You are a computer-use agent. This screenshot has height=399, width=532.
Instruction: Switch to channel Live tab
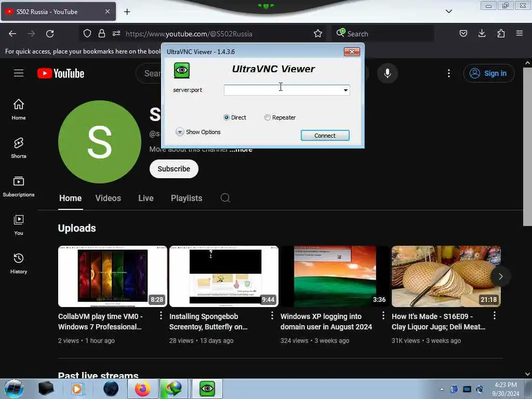pos(146,198)
